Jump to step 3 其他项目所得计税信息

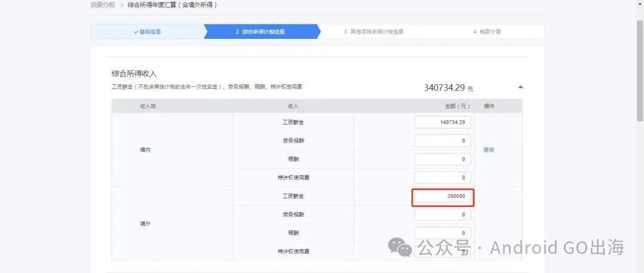pyautogui.click(x=373, y=32)
